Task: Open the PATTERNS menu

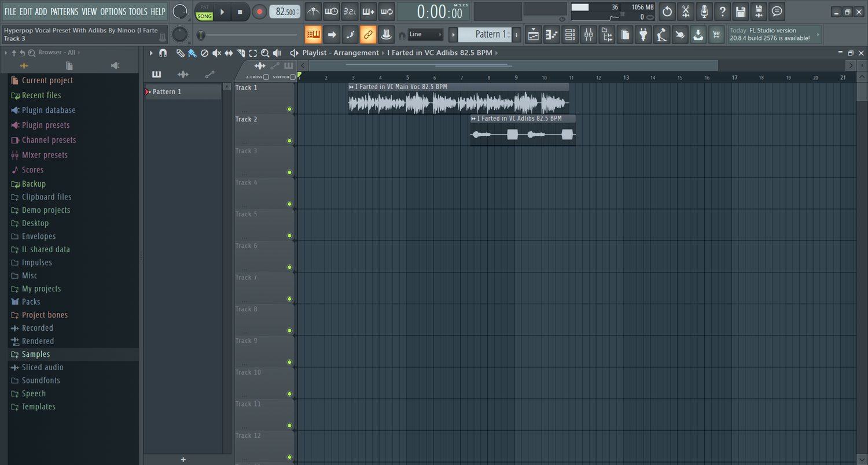Action: coord(65,11)
